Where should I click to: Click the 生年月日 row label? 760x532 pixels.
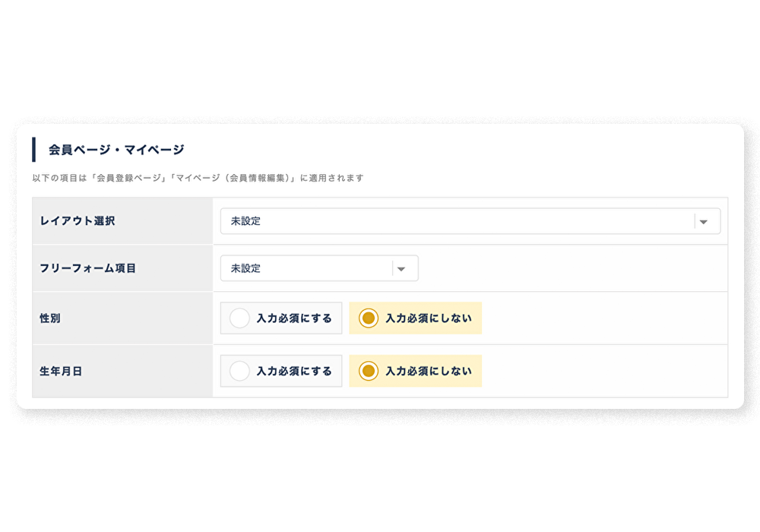[x=61, y=372]
